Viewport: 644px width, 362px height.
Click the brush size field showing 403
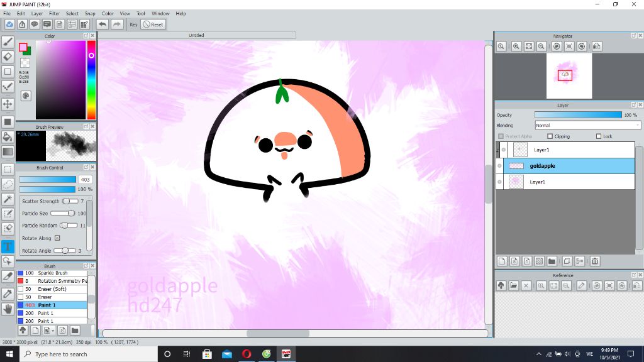click(85, 179)
